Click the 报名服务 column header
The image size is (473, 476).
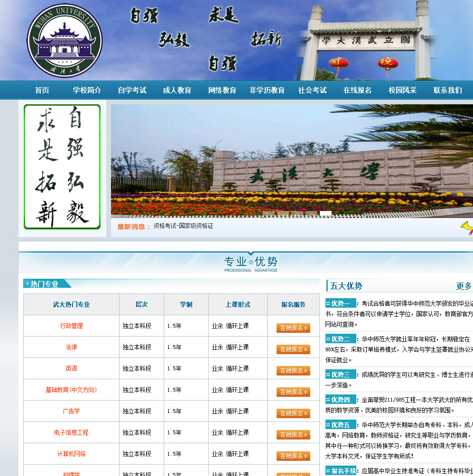coord(294,304)
